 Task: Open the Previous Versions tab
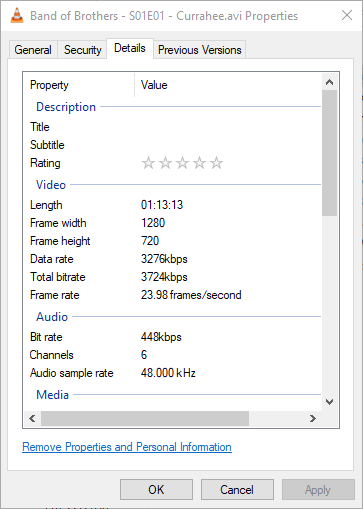pyautogui.click(x=200, y=50)
